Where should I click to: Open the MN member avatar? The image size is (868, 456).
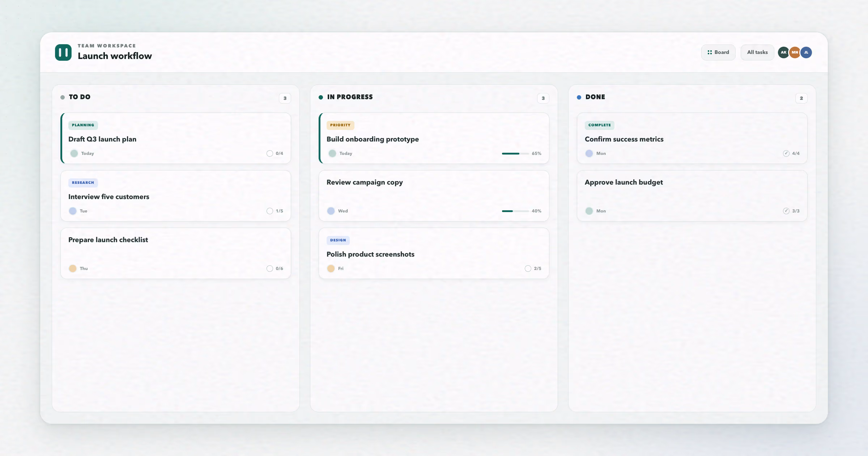click(x=795, y=52)
